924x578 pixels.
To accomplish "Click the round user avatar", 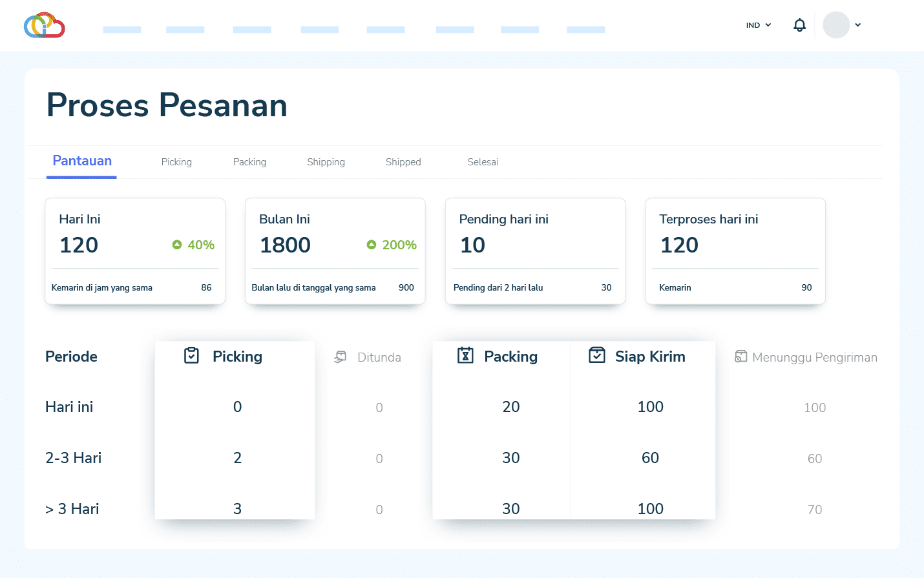I will tap(835, 25).
